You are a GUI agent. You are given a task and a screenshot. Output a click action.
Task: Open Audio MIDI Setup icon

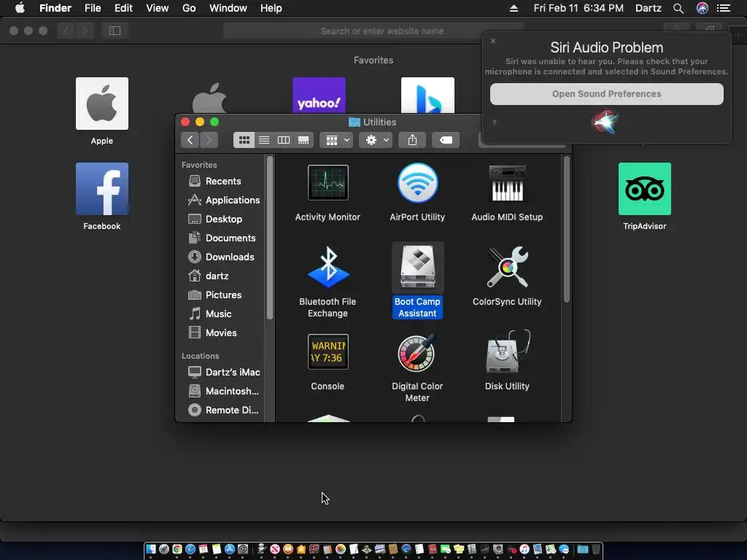click(507, 183)
